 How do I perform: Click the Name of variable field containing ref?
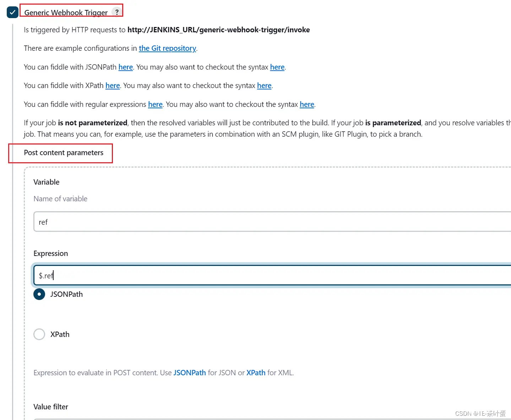[x=272, y=222]
